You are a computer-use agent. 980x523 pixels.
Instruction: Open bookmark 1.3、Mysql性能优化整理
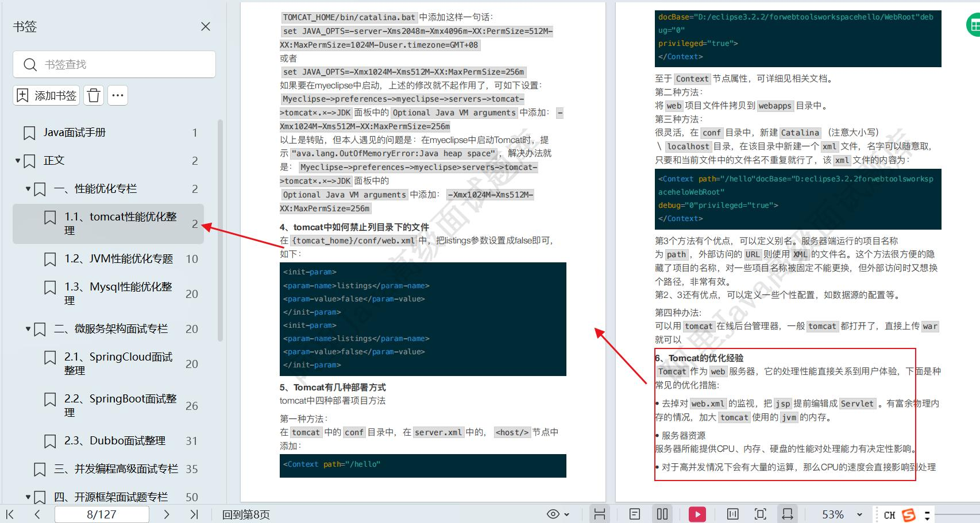click(x=118, y=293)
